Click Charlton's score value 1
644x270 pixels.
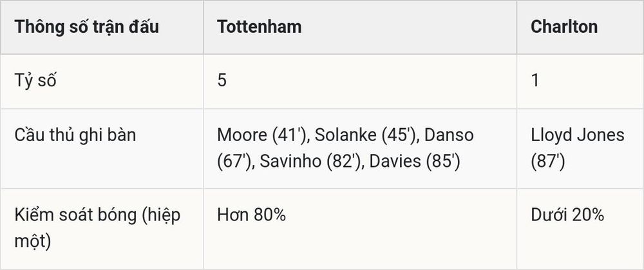point(535,81)
